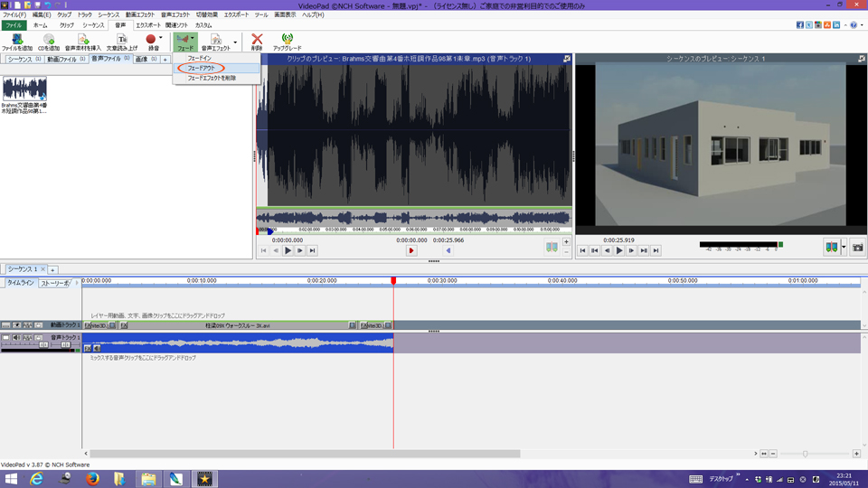Click the Facebook share icon
Image resolution: width=868 pixels, height=488 pixels.
point(800,25)
